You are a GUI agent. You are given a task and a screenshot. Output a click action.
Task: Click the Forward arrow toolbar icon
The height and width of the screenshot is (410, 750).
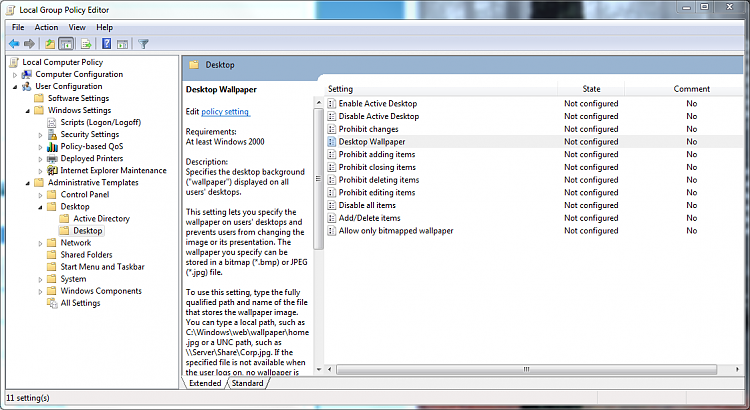[x=29, y=44]
